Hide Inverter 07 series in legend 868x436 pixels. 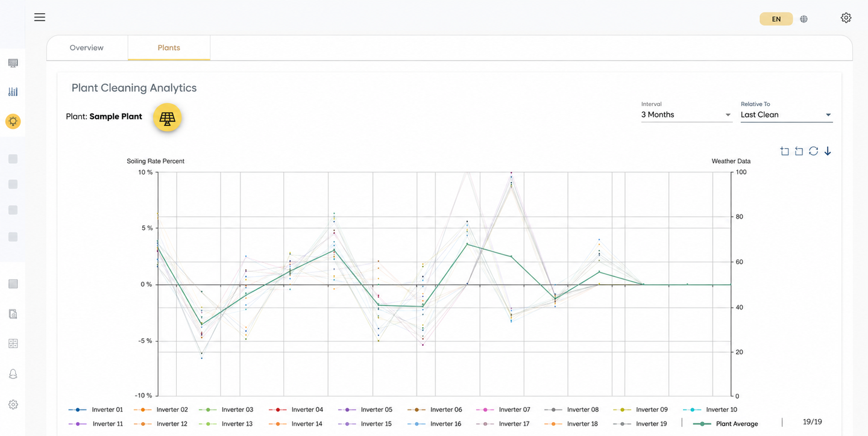pyautogui.click(x=503, y=410)
